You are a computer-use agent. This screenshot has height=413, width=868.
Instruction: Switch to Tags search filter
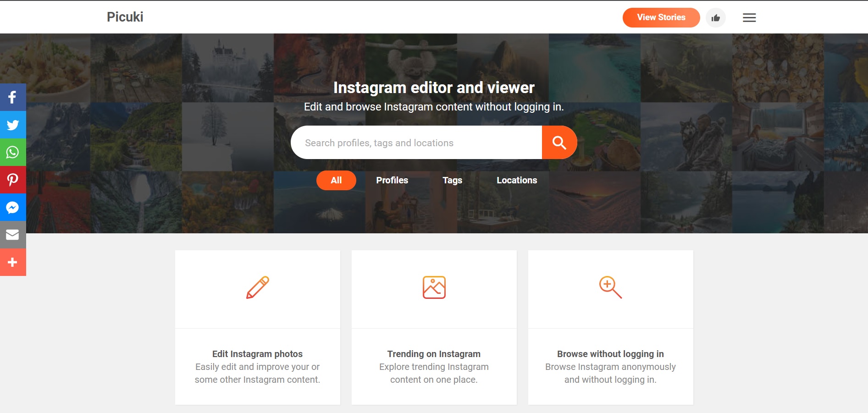(452, 180)
